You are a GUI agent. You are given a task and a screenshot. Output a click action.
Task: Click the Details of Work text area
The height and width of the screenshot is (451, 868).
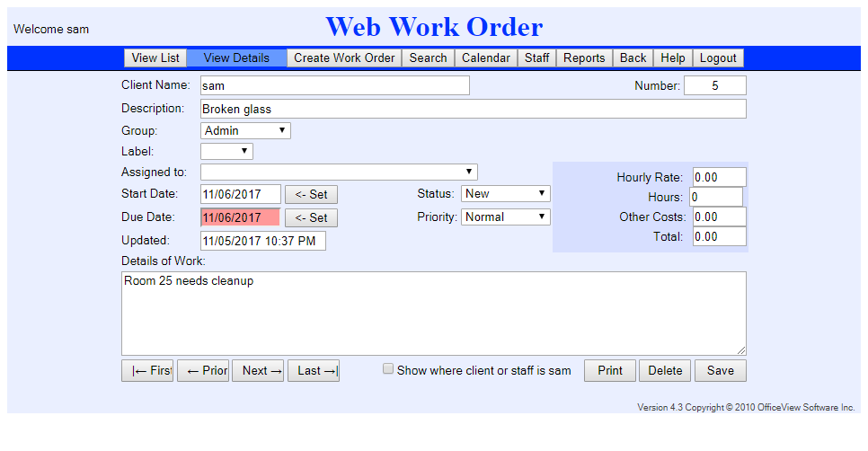pos(433,313)
